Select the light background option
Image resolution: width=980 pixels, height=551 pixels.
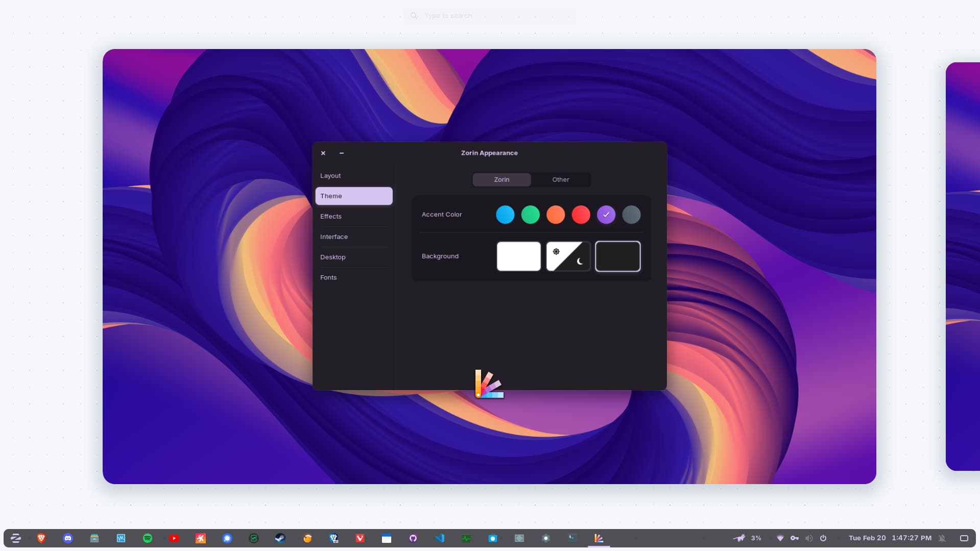click(518, 256)
